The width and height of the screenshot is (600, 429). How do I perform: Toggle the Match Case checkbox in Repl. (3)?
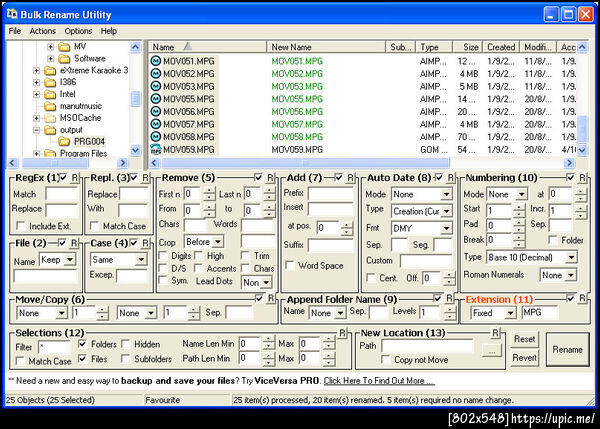93,226
